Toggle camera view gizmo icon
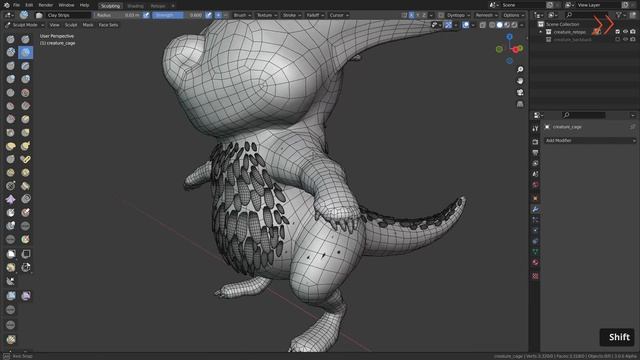Image resolution: width=640 pixels, height=360 pixels. coord(520,93)
